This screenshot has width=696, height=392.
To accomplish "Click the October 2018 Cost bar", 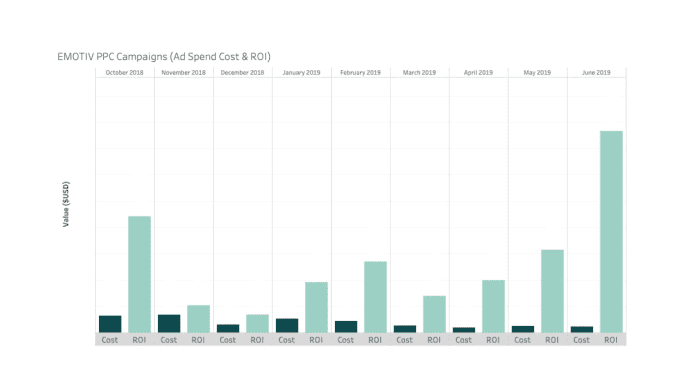I will click(110, 324).
